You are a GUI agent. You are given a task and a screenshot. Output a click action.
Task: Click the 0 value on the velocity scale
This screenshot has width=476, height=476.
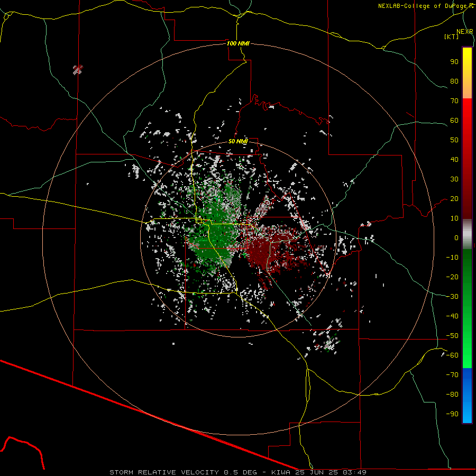click(x=456, y=237)
